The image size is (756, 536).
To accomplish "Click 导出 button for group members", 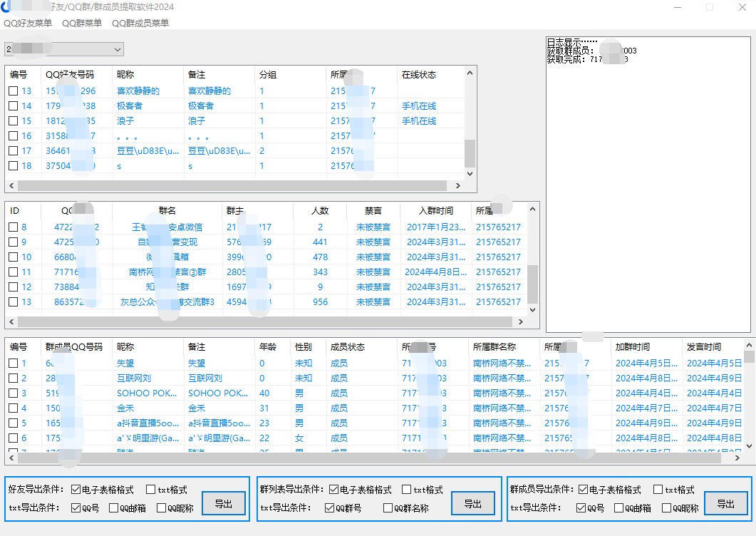I will 725,504.
